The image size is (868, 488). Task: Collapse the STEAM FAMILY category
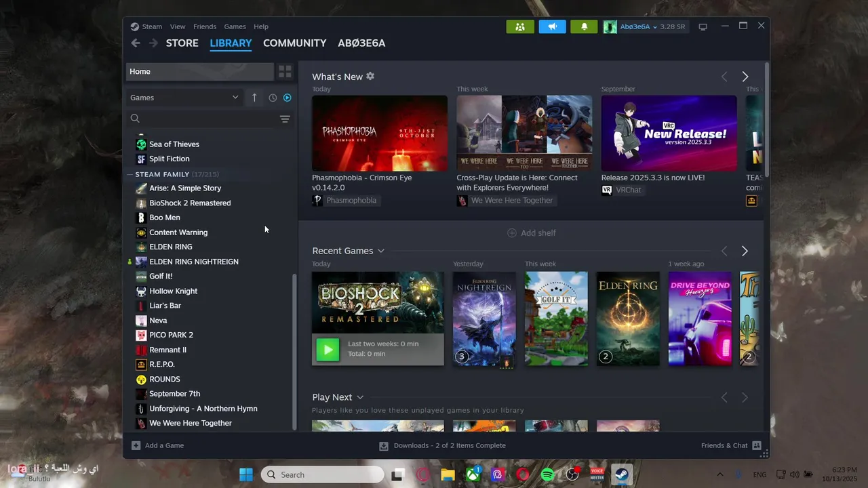[x=130, y=174]
